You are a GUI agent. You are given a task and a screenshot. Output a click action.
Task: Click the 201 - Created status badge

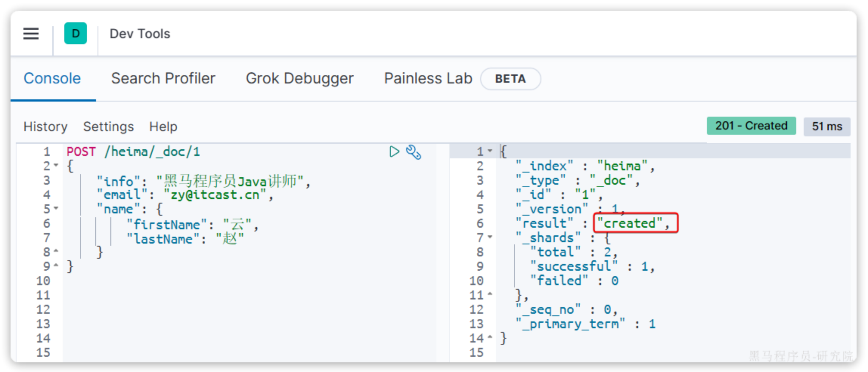751,126
